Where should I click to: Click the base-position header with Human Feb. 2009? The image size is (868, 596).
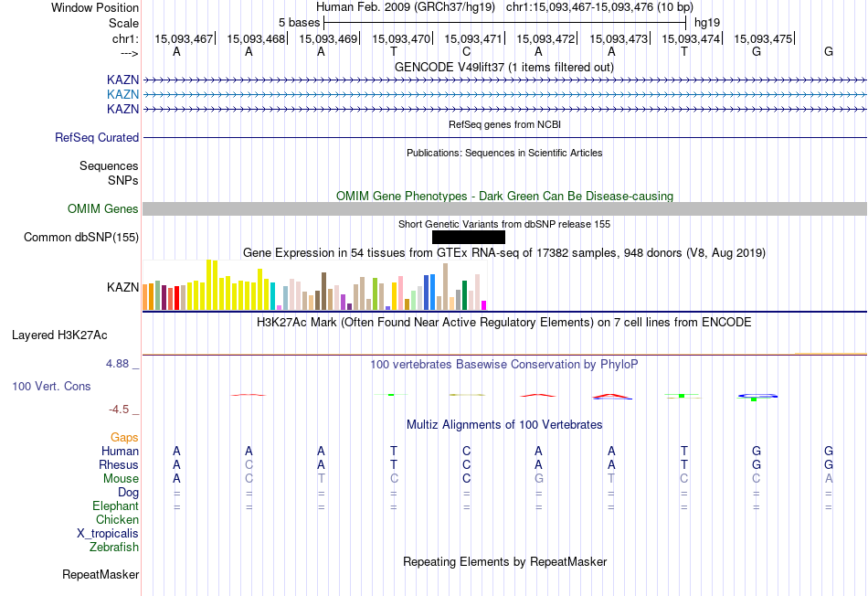point(504,7)
